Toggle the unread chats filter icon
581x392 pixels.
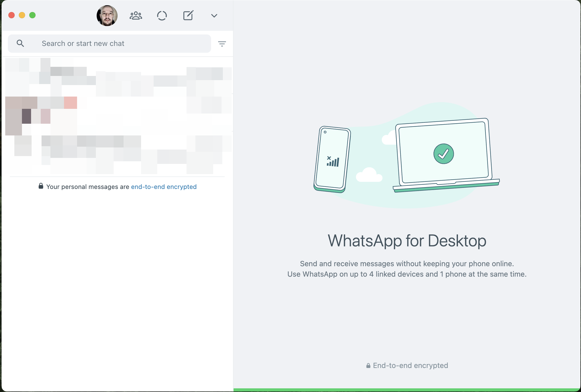coord(222,44)
